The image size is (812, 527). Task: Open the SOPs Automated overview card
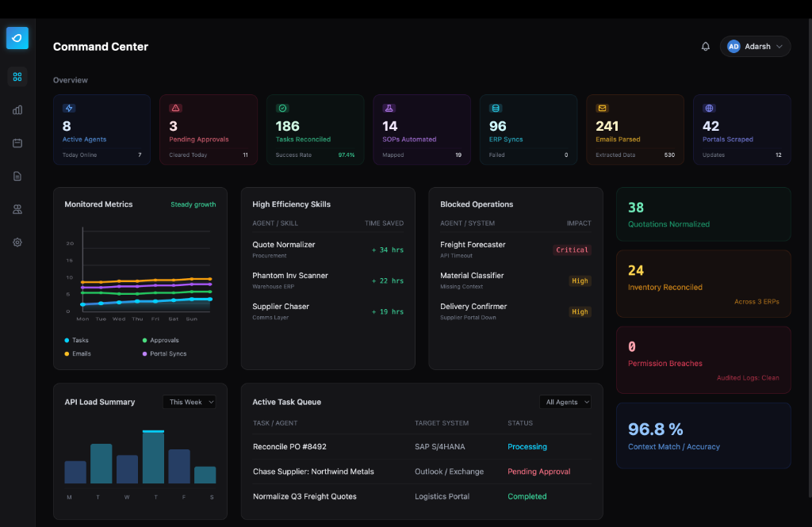point(422,129)
